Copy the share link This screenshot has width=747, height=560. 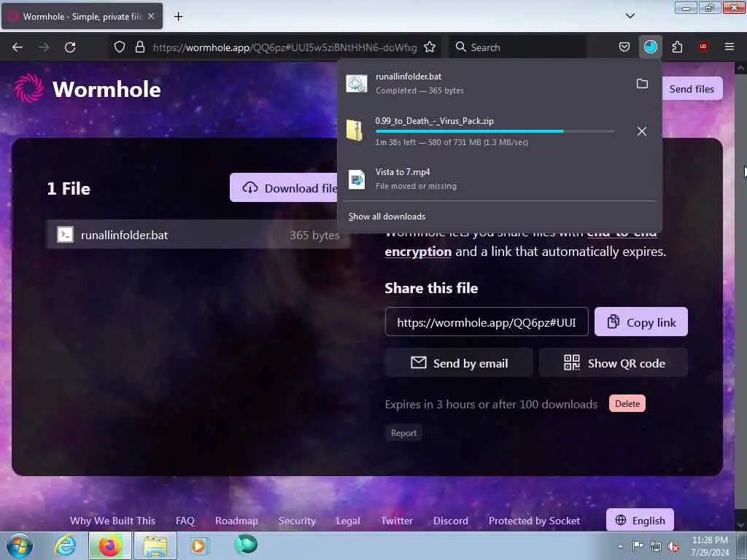click(x=640, y=322)
